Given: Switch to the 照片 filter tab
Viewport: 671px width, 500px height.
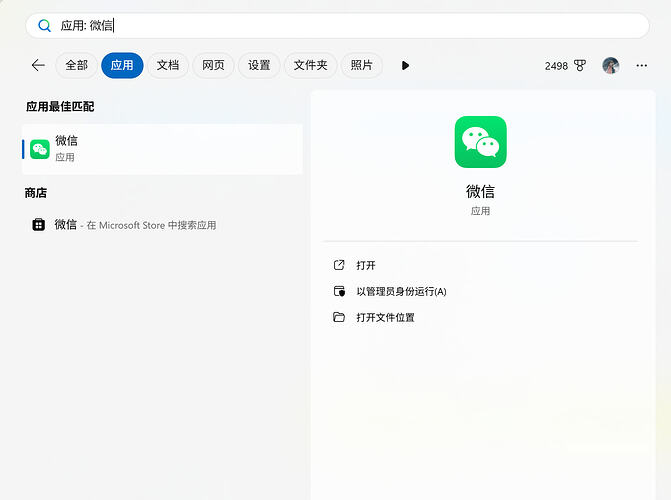Looking at the screenshot, I should [362, 65].
